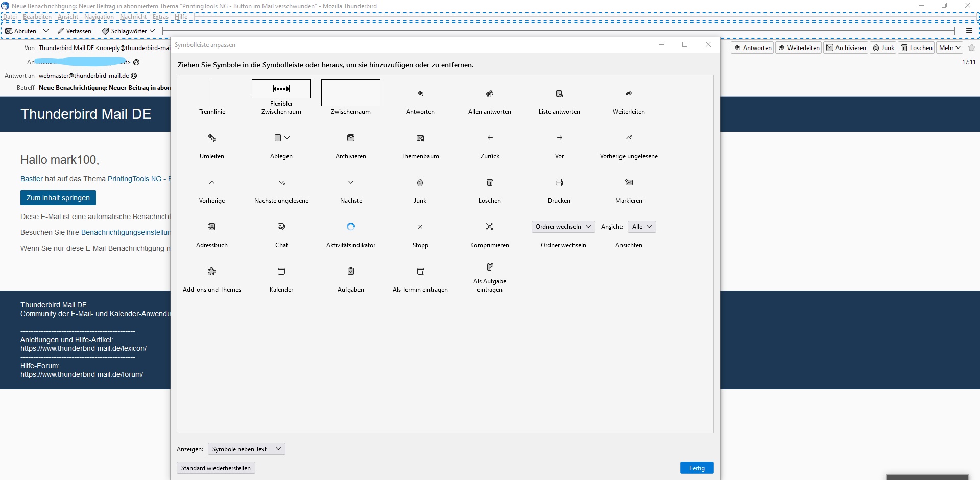Image resolution: width=980 pixels, height=480 pixels.
Task: Open the Ansicht Alle dropdown
Action: 642,227
